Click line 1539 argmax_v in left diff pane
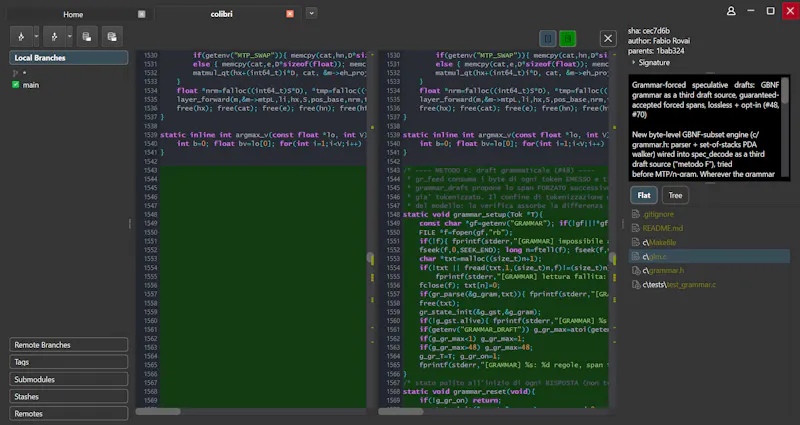This screenshot has width=800, height=425. (x=263, y=135)
